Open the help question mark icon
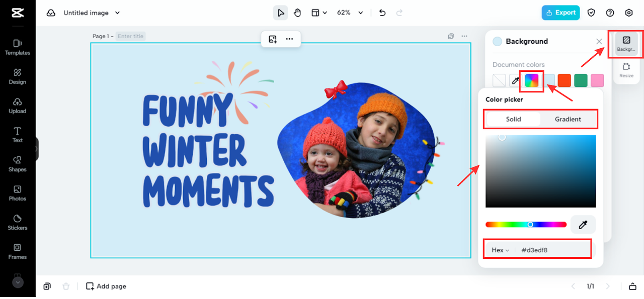This screenshot has width=644, height=299. tap(610, 13)
